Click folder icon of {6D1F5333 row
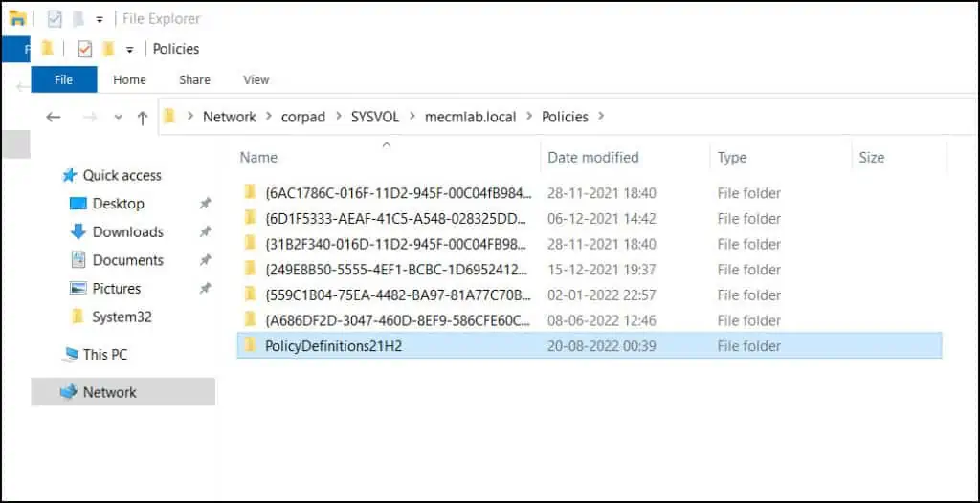980x503 pixels. pyautogui.click(x=251, y=217)
